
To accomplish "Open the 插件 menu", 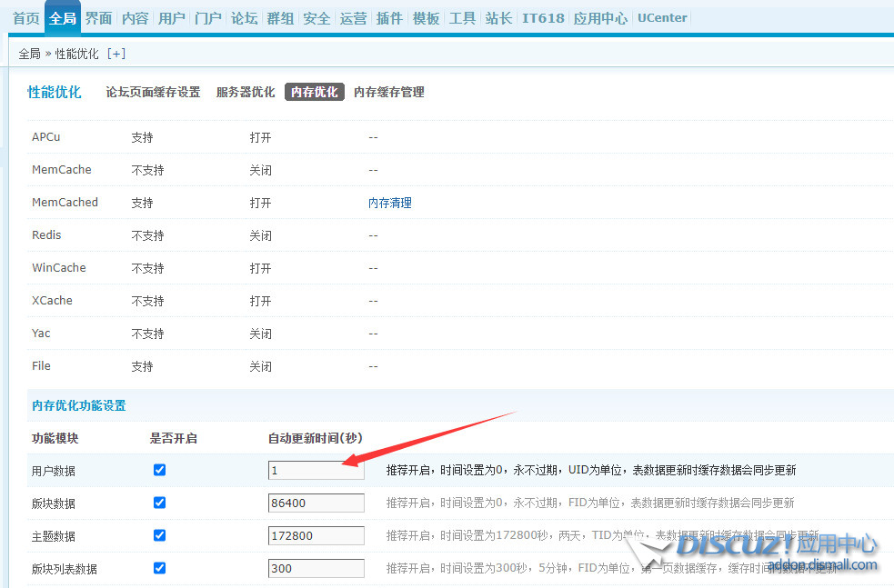I will (x=389, y=17).
